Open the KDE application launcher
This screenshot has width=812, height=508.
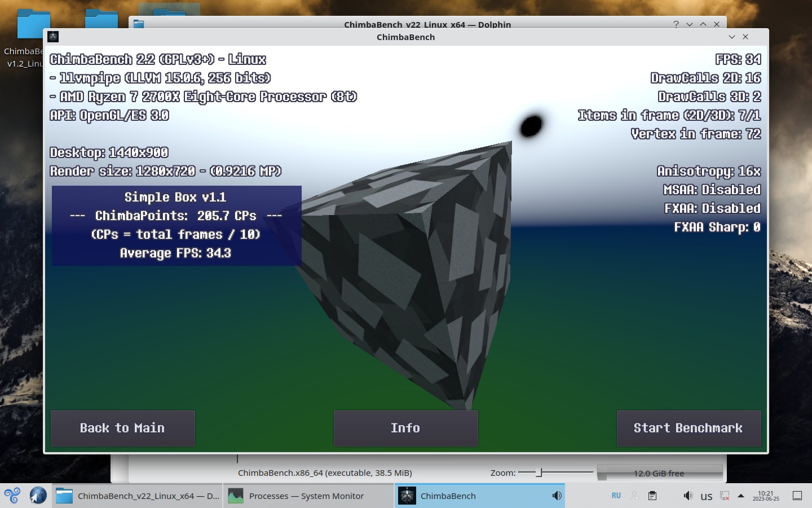click(12, 496)
